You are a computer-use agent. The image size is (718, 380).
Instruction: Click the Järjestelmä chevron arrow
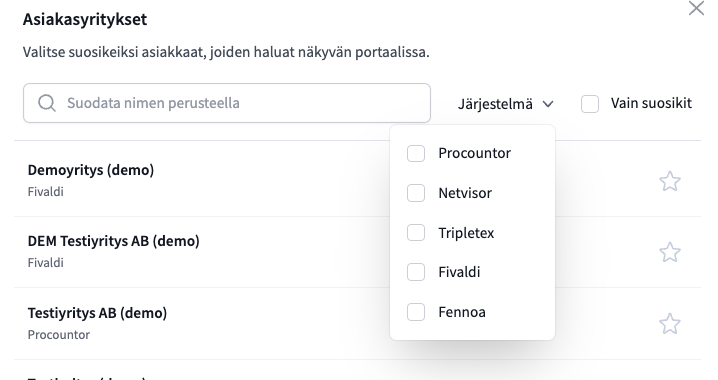click(x=548, y=104)
